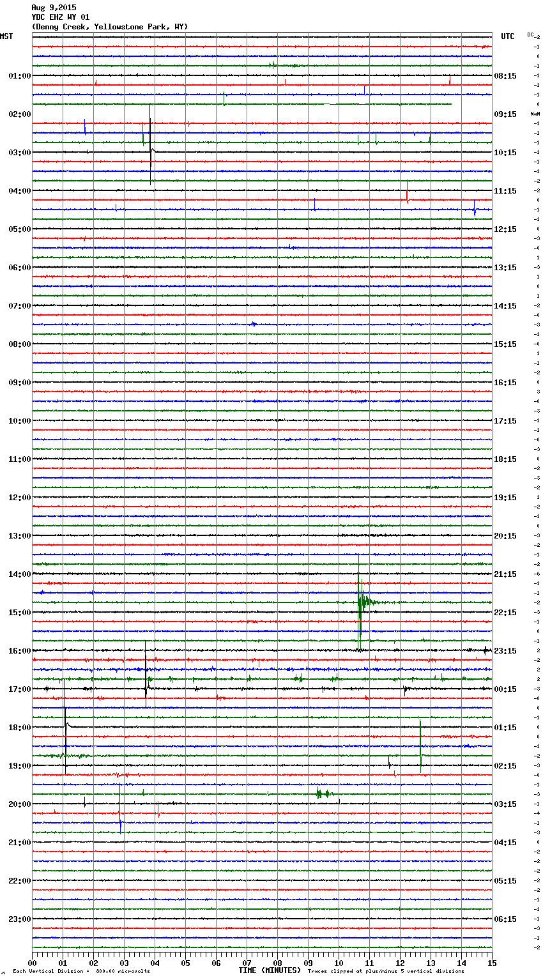Click the date label 'Aug 9,2015'
The height and width of the screenshot is (980, 543).
[54, 8]
